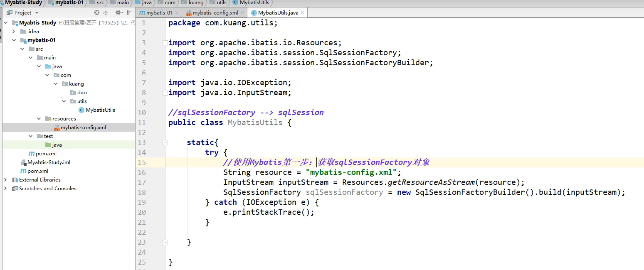Collapse the test folder arrow
Viewport: 644px width, 270px height.
pyautogui.click(x=30, y=136)
